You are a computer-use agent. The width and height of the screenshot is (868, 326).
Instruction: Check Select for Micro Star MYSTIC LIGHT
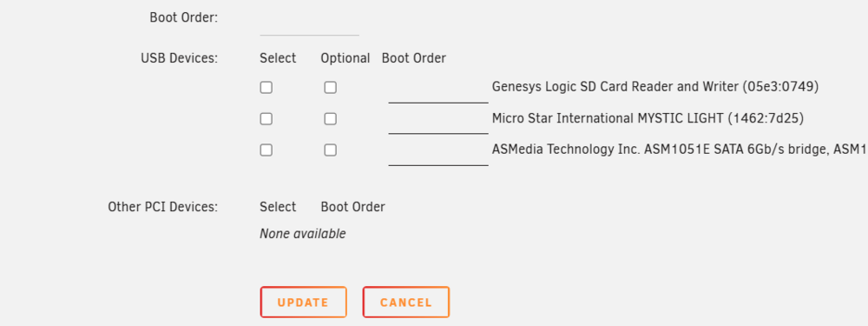coord(266,118)
